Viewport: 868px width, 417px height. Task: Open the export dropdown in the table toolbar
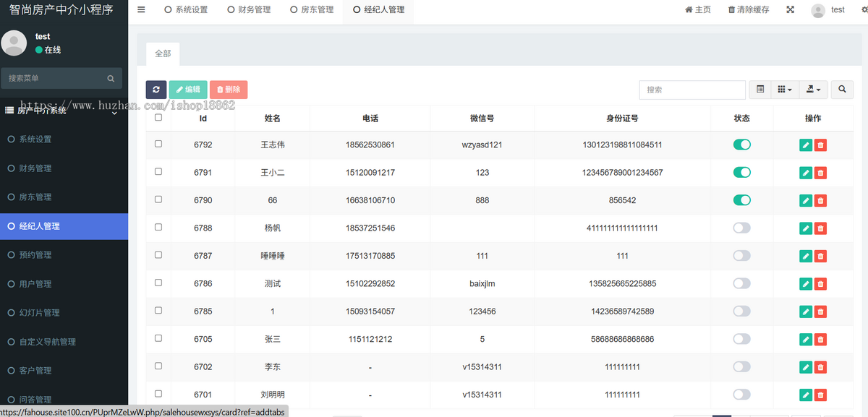(813, 90)
